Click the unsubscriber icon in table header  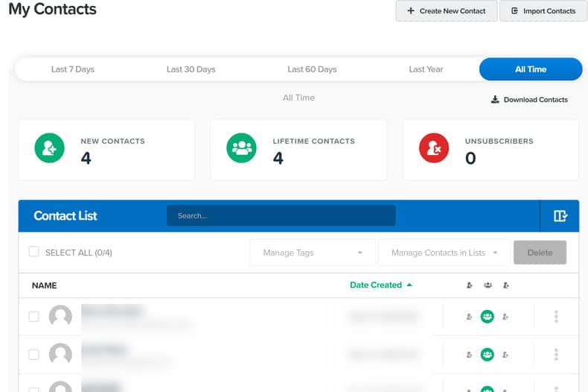tap(505, 285)
